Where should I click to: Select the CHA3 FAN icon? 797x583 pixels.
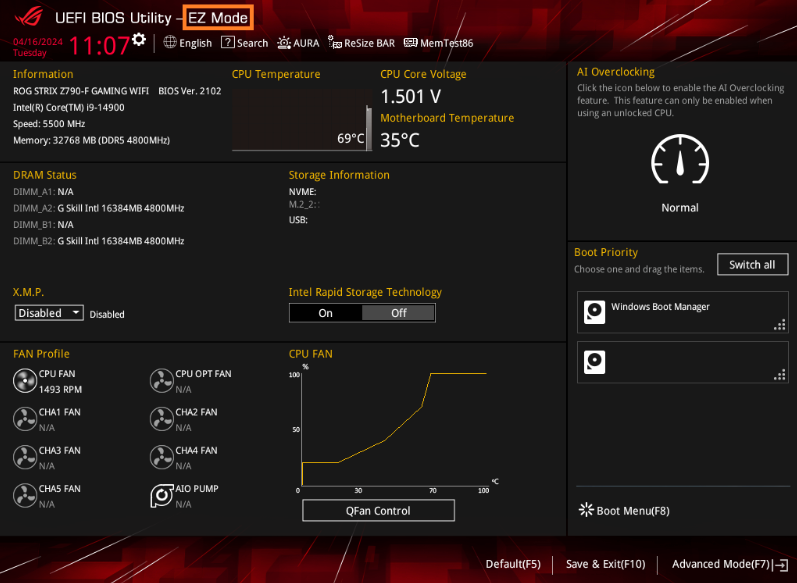(x=24, y=457)
